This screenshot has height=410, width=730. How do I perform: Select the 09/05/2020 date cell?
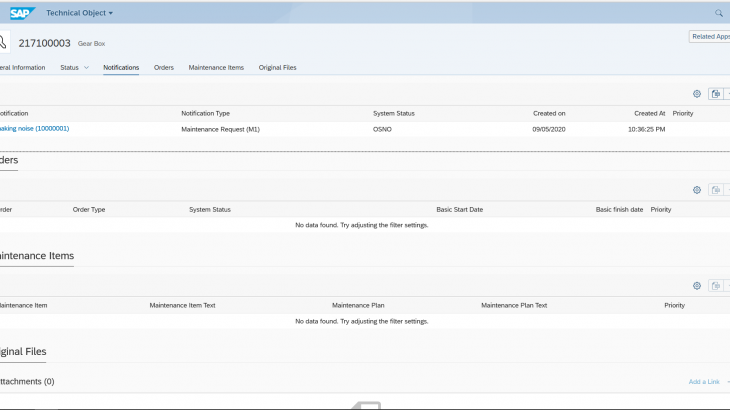click(x=549, y=129)
